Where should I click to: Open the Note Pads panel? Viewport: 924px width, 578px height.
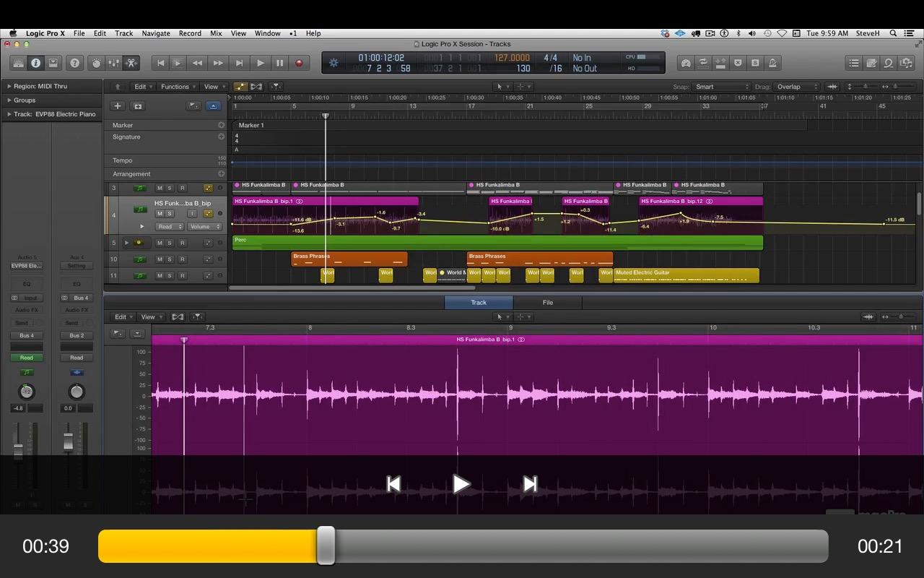pyautogui.click(x=872, y=63)
